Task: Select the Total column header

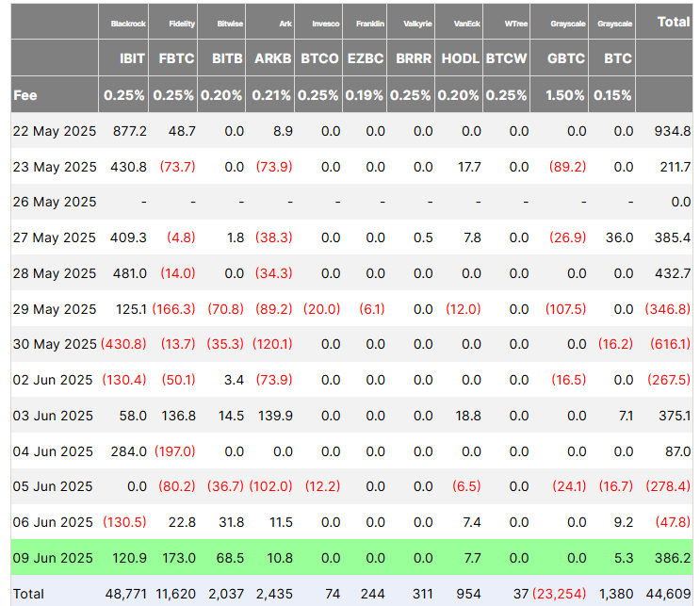Action: click(x=673, y=21)
